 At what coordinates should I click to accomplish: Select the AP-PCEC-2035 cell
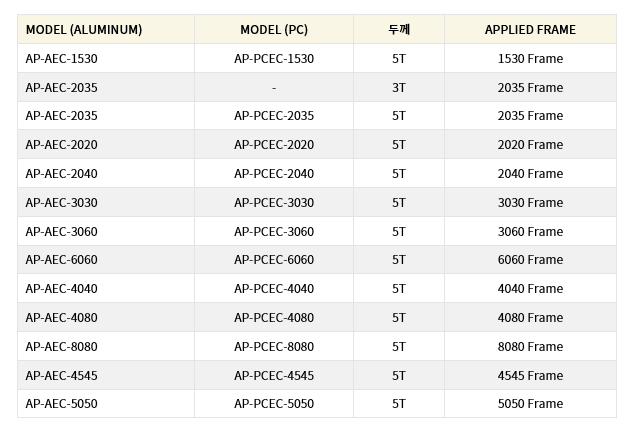pyautogui.click(x=274, y=116)
